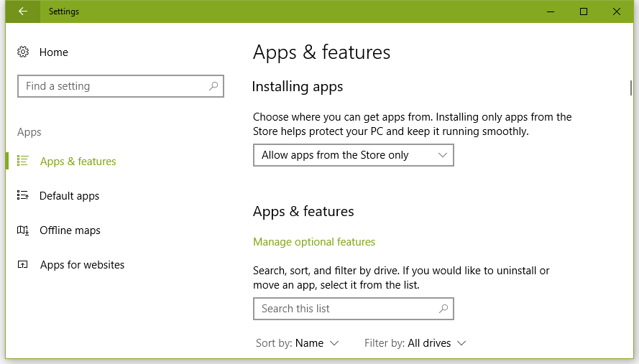This screenshot has height=364, width=639.
Task: Go to Offline maps section
Action: [x=70, y=230]
